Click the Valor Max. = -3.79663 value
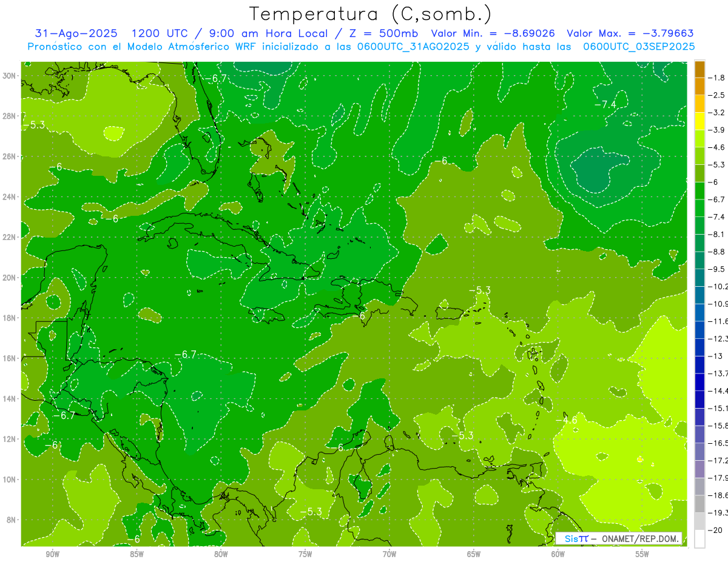 (630, 33)
